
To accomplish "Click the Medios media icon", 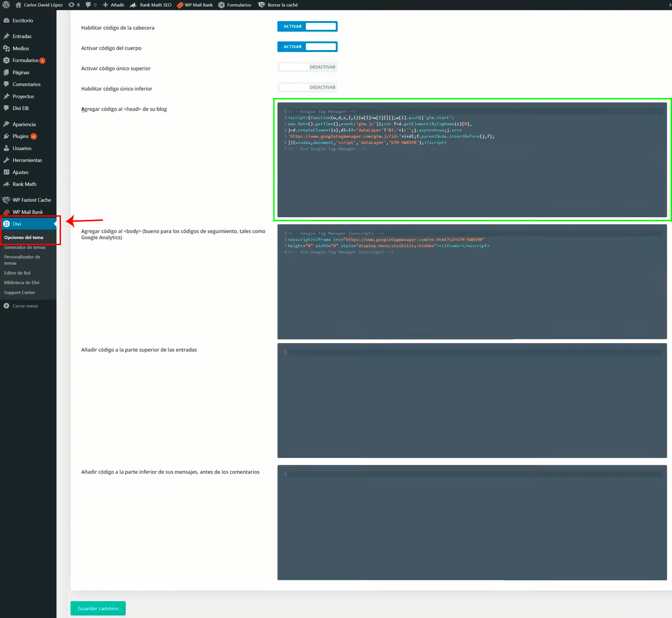I will click(6, 48).
